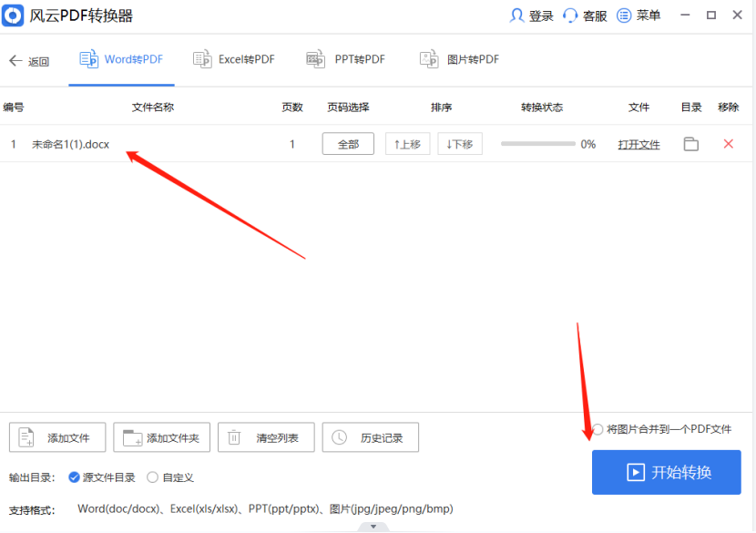Screen dimensions: 756x533
Task: Click the Word转PDF document icon
Action: 88,59
